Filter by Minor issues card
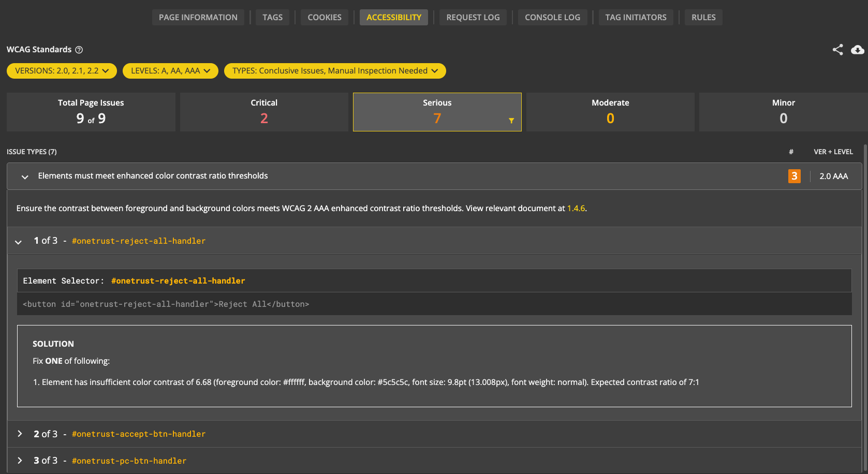The width and height of the screenshot is (868, 474). point(783,112)
